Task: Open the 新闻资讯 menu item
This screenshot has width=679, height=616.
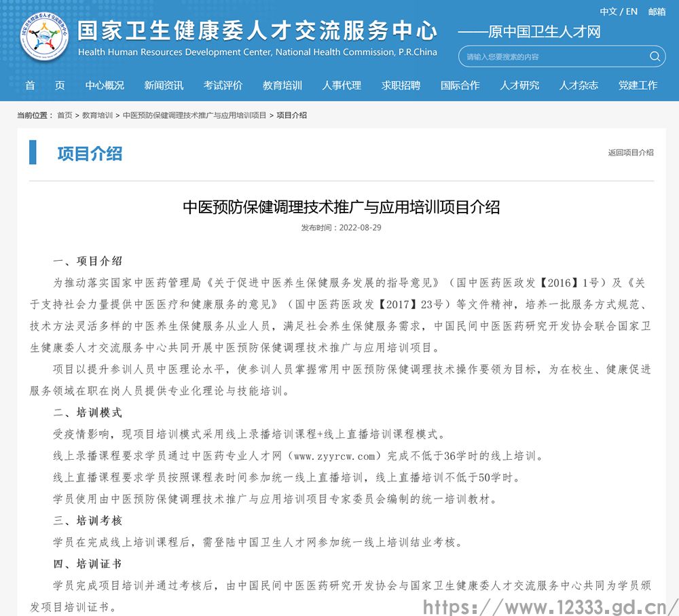Action: point(164,86)
